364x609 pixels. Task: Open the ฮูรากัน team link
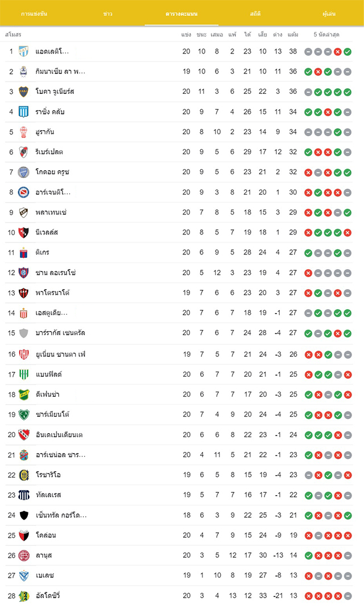coord(44,132)
